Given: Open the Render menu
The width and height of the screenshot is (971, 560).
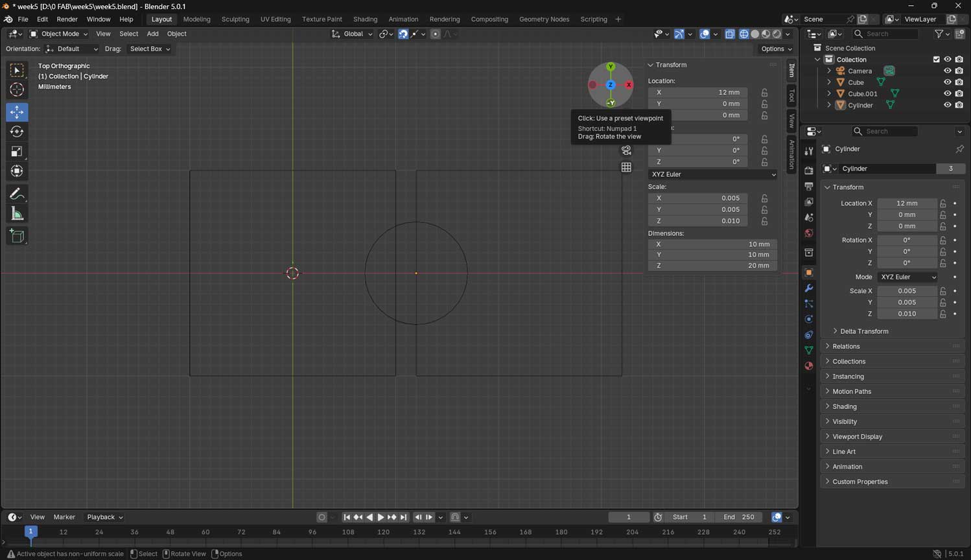Looking at the screenshot, I should (x=67, y=19).
